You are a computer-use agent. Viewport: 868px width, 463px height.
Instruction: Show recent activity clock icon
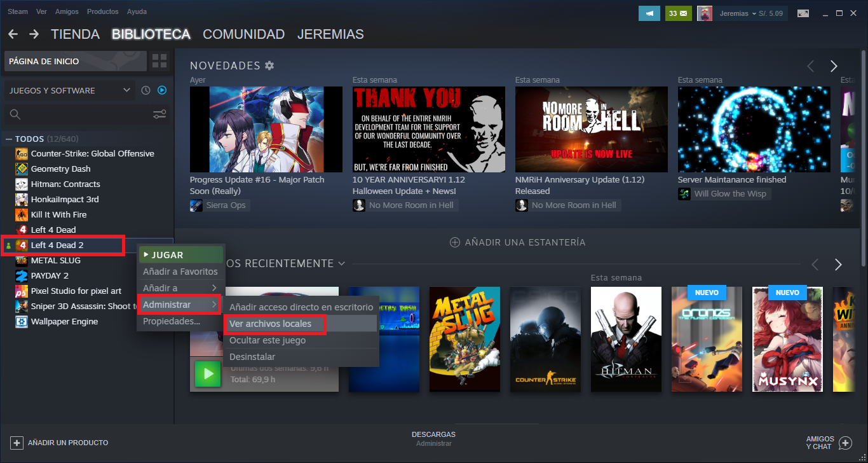tap(146, 90)
